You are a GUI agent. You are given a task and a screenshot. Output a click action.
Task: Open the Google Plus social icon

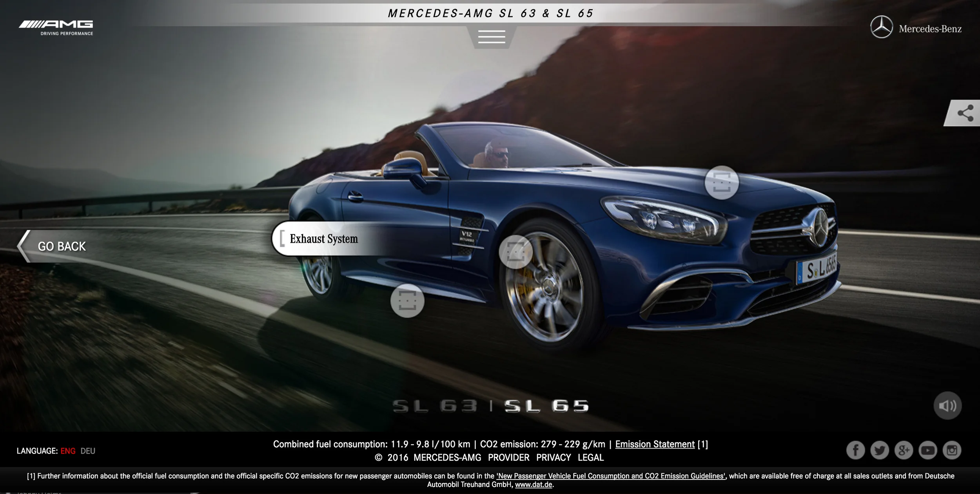904,450
